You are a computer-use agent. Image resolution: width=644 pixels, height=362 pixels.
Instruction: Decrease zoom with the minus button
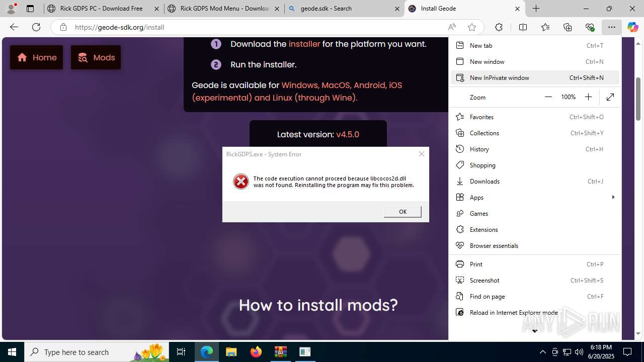548,97
